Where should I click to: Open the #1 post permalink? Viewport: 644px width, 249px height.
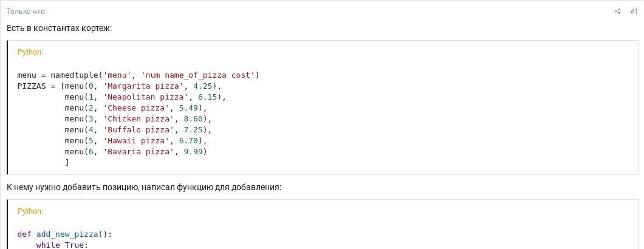coord(634,12)
